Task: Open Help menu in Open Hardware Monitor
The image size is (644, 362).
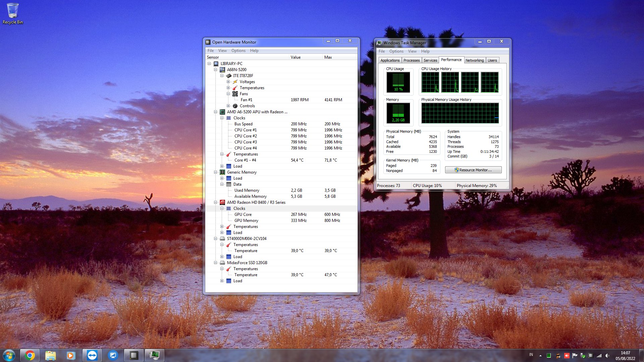Action: pyautogui.click(x=254, y=51)
